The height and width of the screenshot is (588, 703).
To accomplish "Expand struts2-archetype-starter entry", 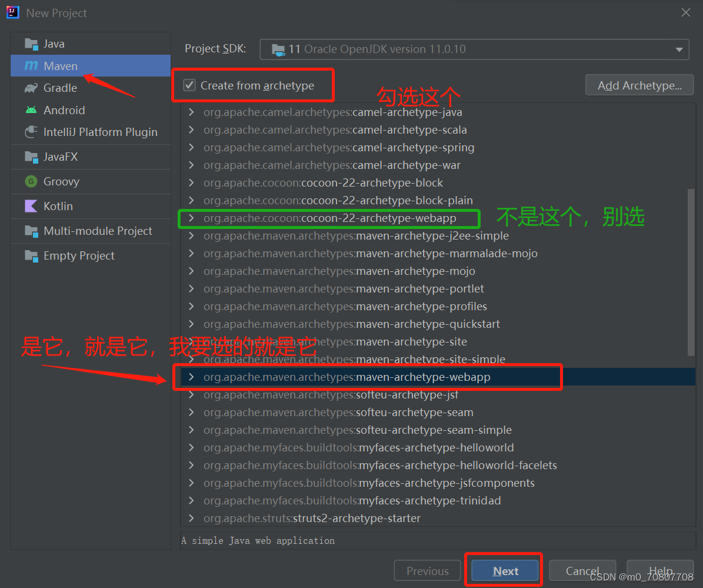I will click(191, 518).
